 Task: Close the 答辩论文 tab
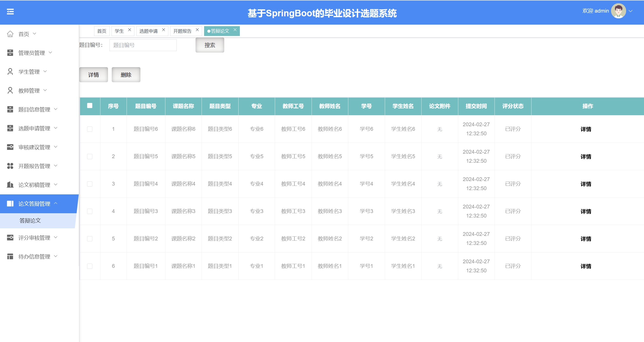point(235,30)
